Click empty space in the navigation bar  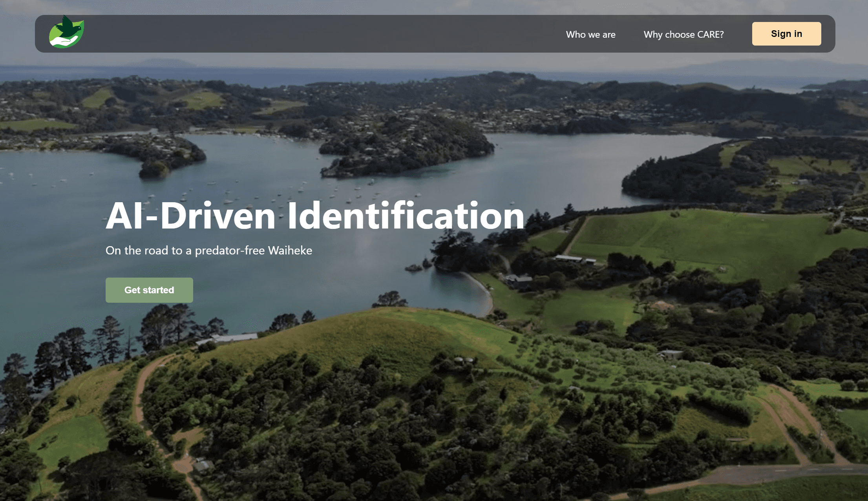(314, 34)
